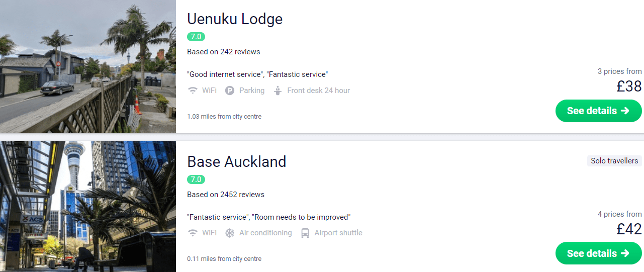View the 242 reviews text
Image resolution: width=644 pixels, height=272 pixels.
pos(224,52)
